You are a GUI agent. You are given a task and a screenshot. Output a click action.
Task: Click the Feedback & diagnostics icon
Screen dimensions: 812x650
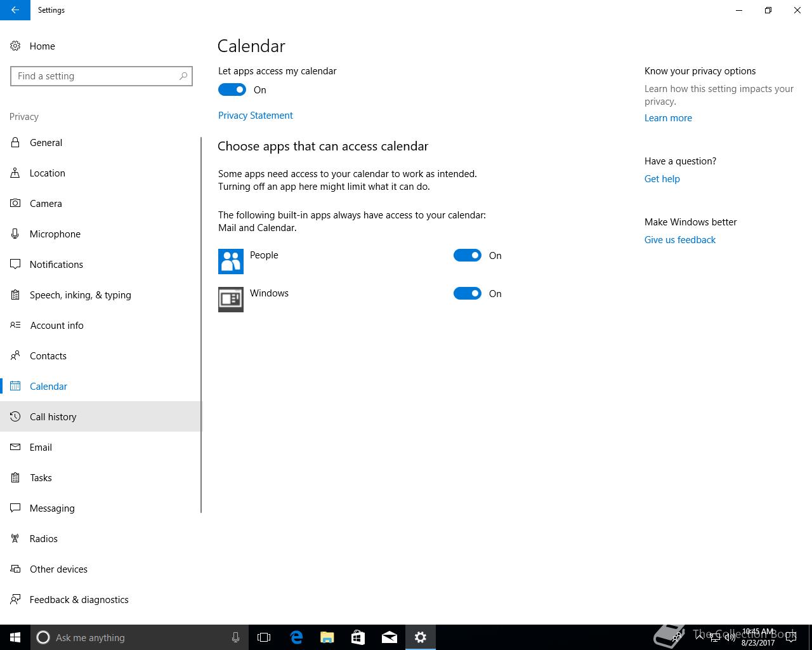[15, 599]
